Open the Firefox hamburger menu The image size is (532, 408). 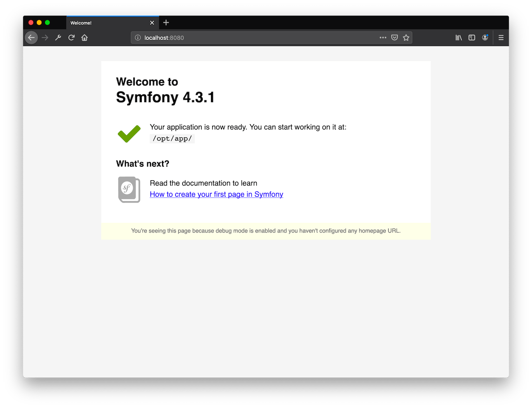pos(501,38)
